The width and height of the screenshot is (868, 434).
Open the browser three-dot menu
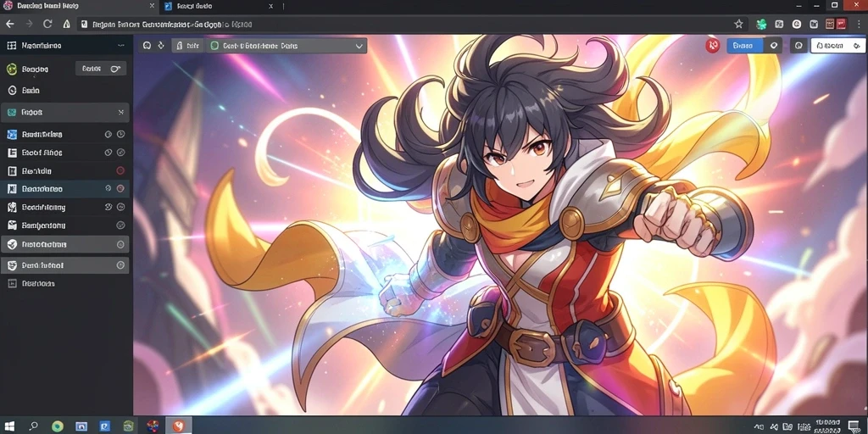point(859,24)
